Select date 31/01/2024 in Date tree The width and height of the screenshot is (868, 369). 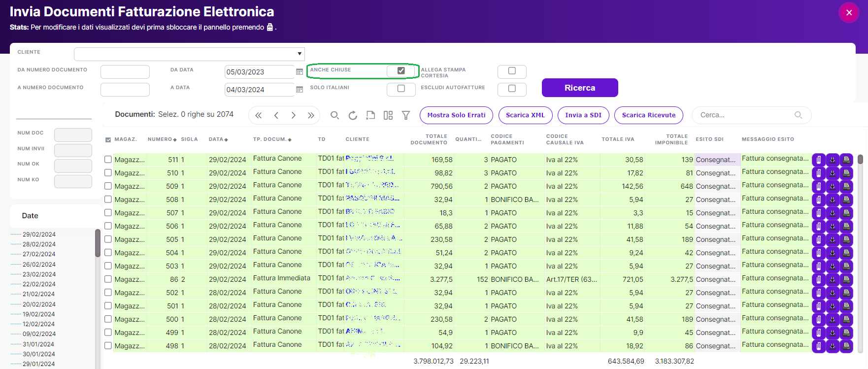coord(38,344)
